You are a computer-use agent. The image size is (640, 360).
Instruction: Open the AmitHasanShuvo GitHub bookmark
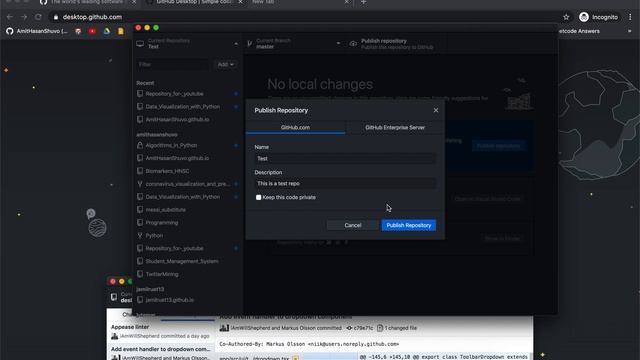coord(37,31)
